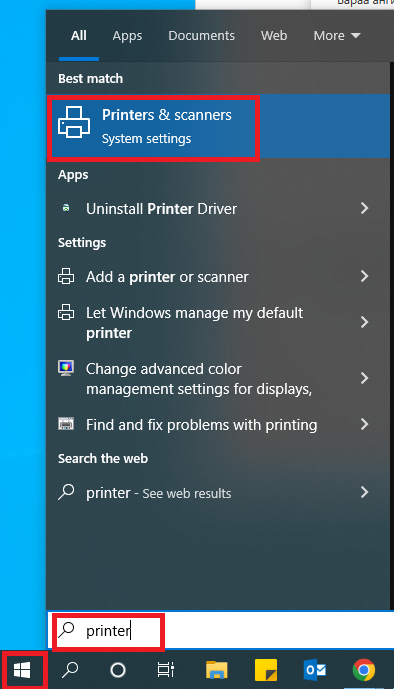Click monitor icon for color management
The image size is (394, 689).
coord(66,368)
